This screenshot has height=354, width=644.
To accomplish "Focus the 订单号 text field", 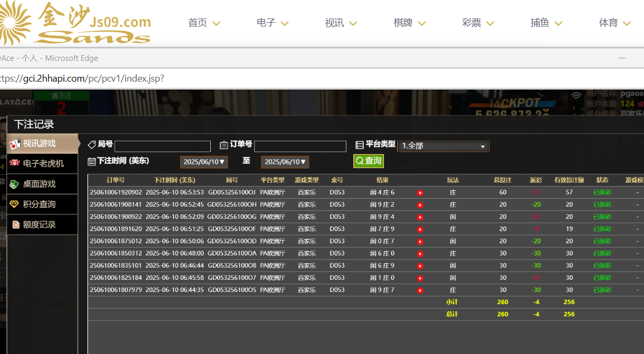I will 300,146.
